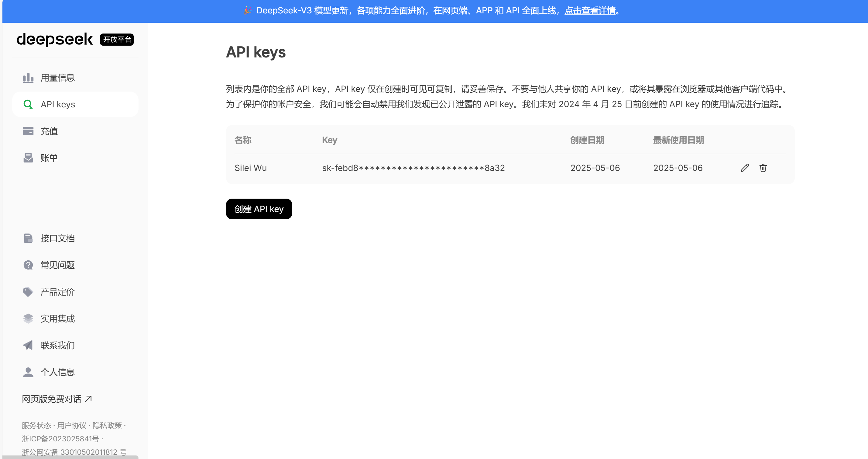The width and height of the screenshot is (868, 459).
Task: Click the green magnifier icon beside API keys
Action: (28, 105)
